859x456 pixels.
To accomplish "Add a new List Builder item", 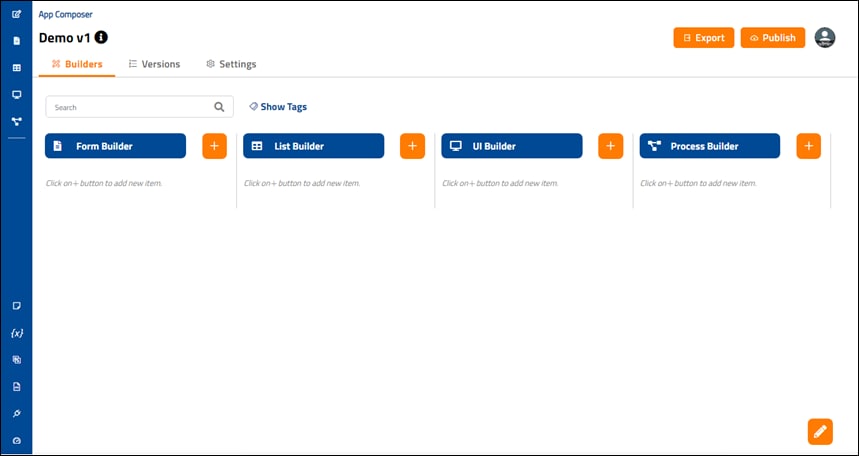I will click(x=413, y=146).
